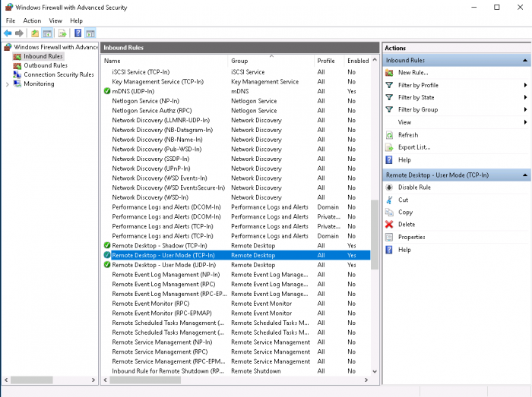Select Network Discovery (UPnP-In) rule
Screen dimensions: 532x397
tap(236, 169)
